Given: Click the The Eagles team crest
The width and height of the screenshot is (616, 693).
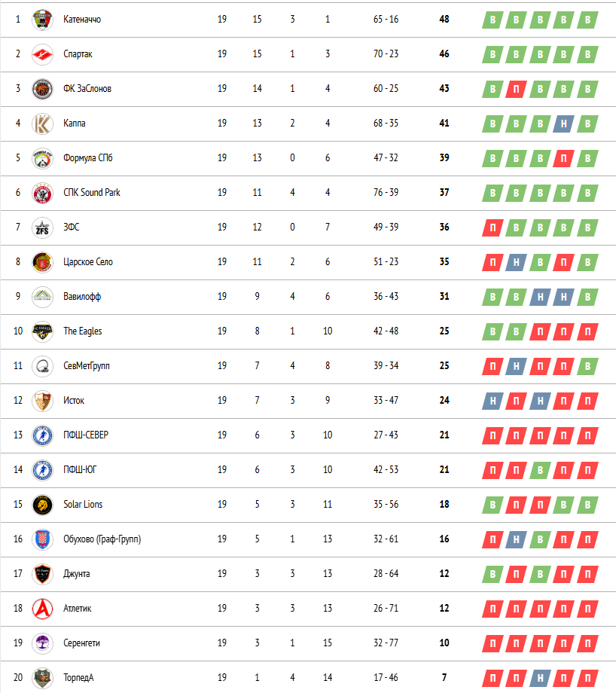Looking at the screenshot, I should [x=42, y=331].
